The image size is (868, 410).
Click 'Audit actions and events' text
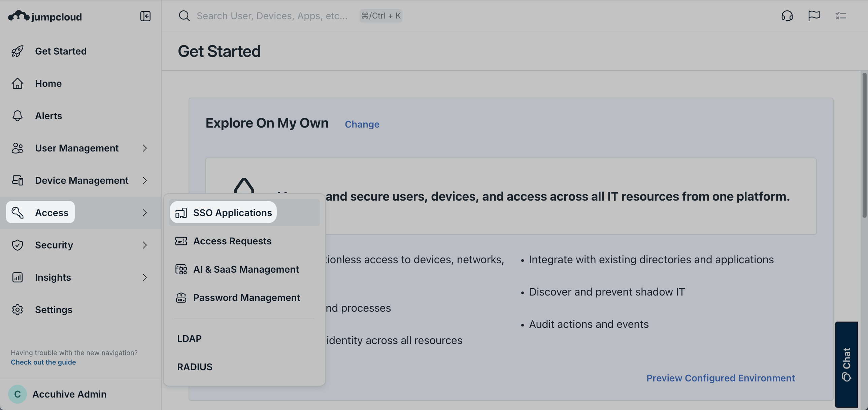588,324
